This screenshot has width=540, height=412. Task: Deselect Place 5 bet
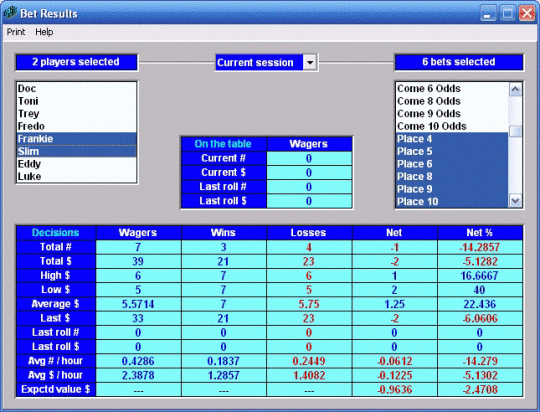click(x=452, y=152)
